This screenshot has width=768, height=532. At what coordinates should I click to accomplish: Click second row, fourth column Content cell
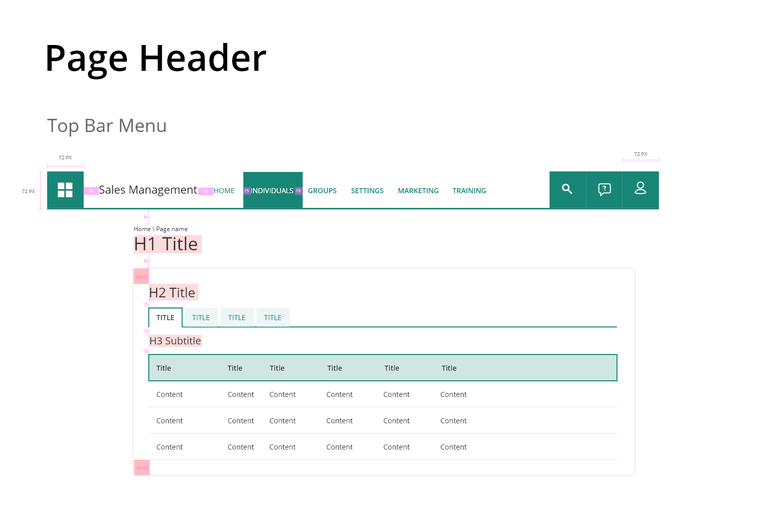point(340,421)
